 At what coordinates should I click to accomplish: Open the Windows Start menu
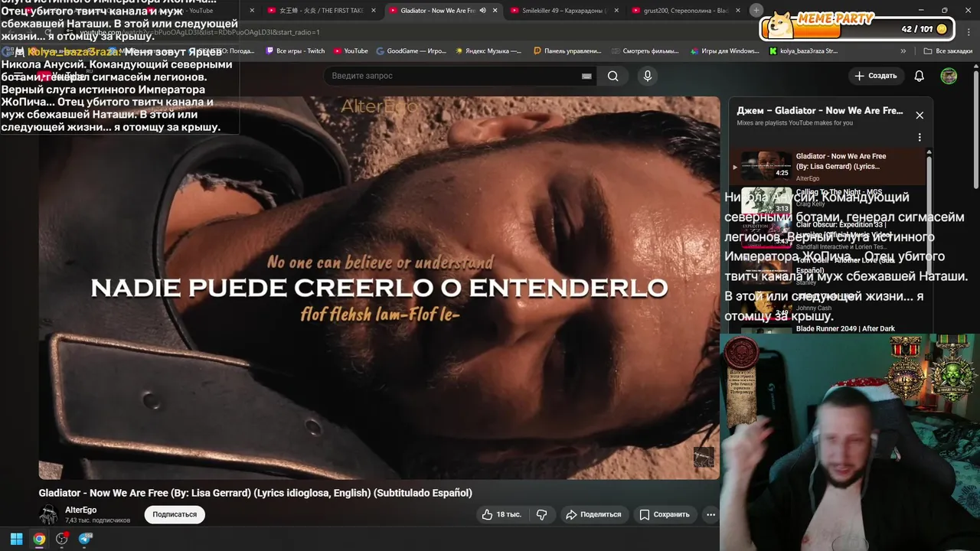pos(16,539)
